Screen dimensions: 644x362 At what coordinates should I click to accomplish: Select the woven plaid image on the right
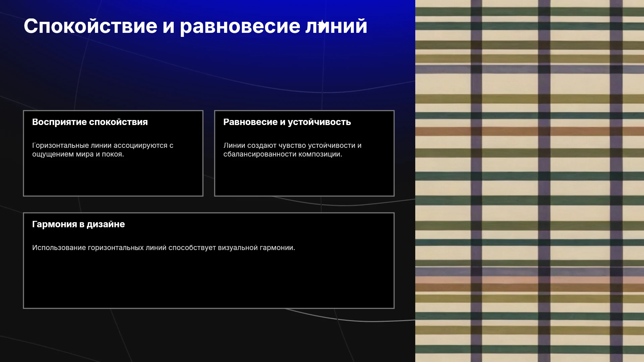[530, 181]
